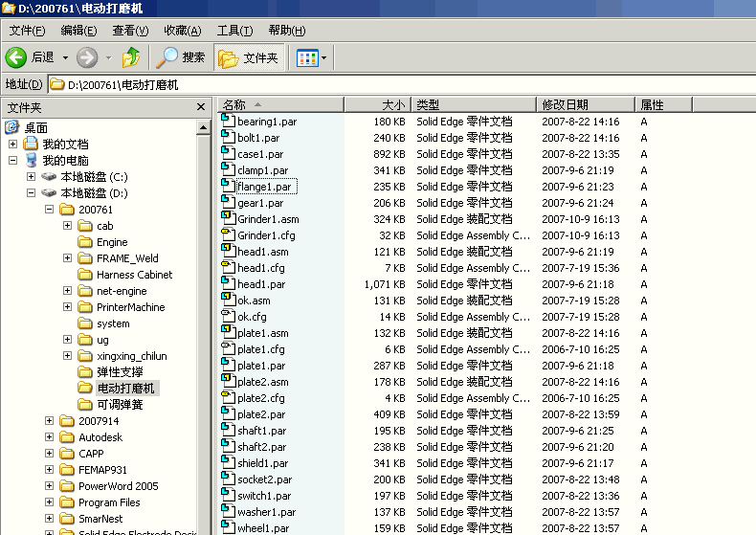This screenshot has width=756, height=535.
Task: Select plate2.cfg config icon
Action: (228, 397)
